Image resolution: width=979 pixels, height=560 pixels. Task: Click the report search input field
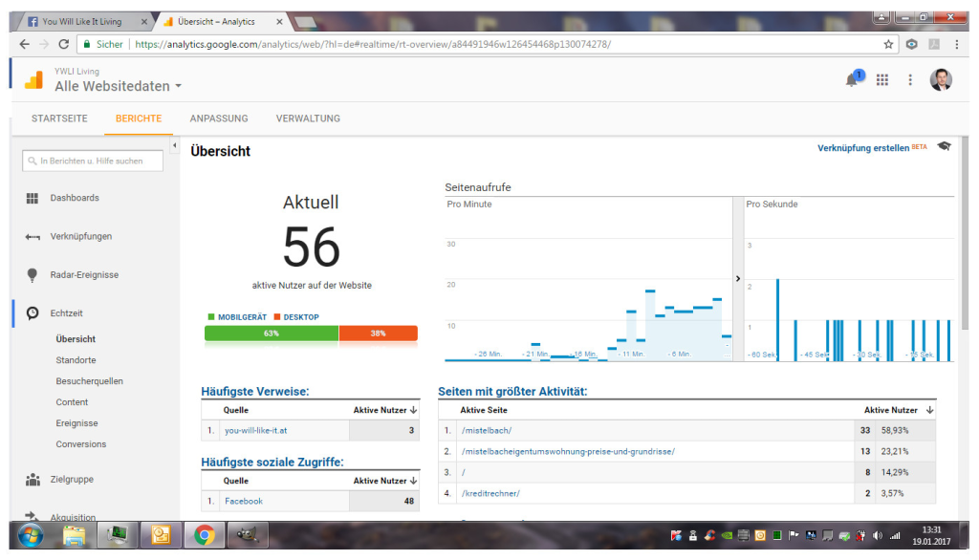(94, 162)
